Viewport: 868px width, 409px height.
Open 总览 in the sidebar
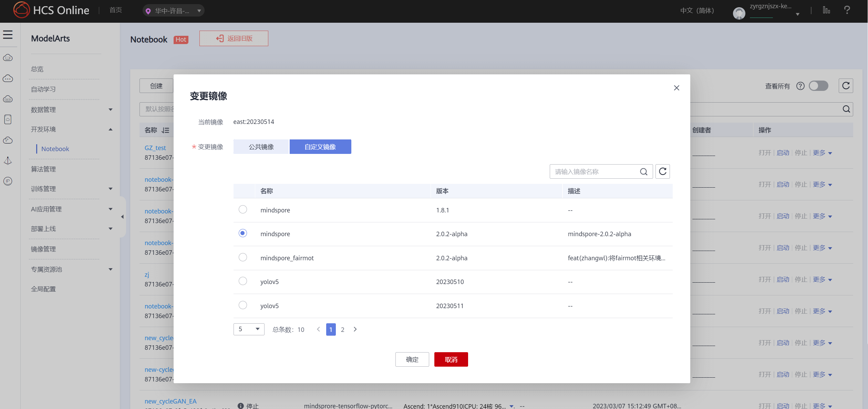[x=37, y=69]
